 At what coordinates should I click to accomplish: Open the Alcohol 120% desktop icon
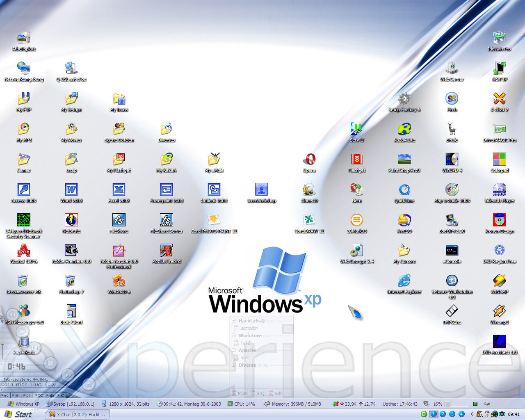pos(24,251)
